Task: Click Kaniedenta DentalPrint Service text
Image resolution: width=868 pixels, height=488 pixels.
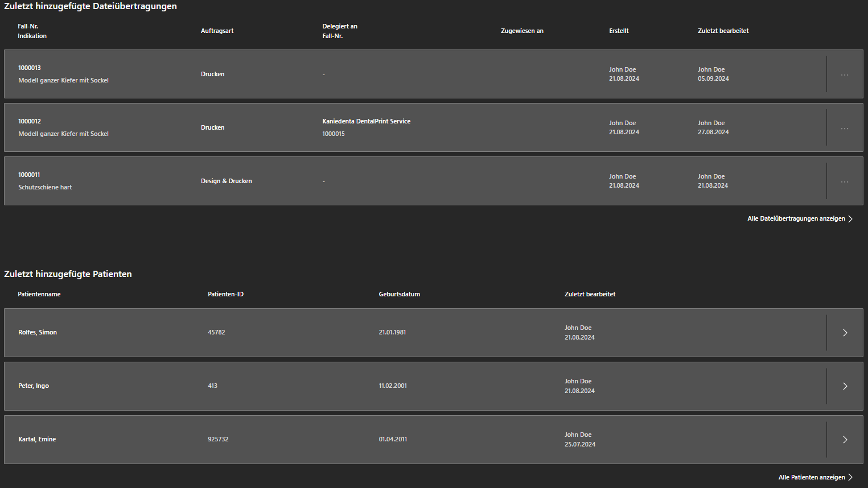Action: coord(366,121)
